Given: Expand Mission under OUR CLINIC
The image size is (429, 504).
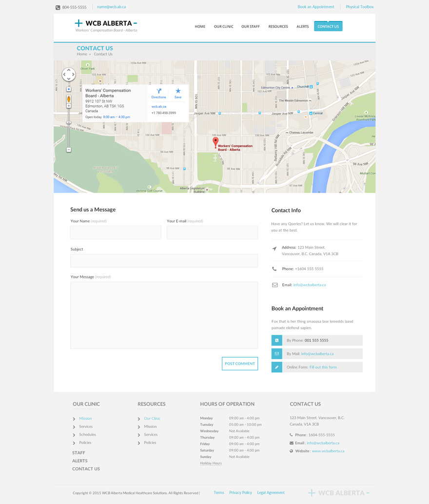Looking at the screenshot, I should (85, 418).
